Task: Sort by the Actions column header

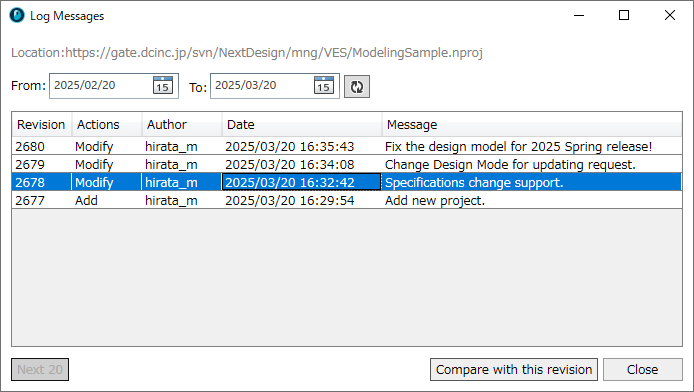Action: click(x=107, y=125)
